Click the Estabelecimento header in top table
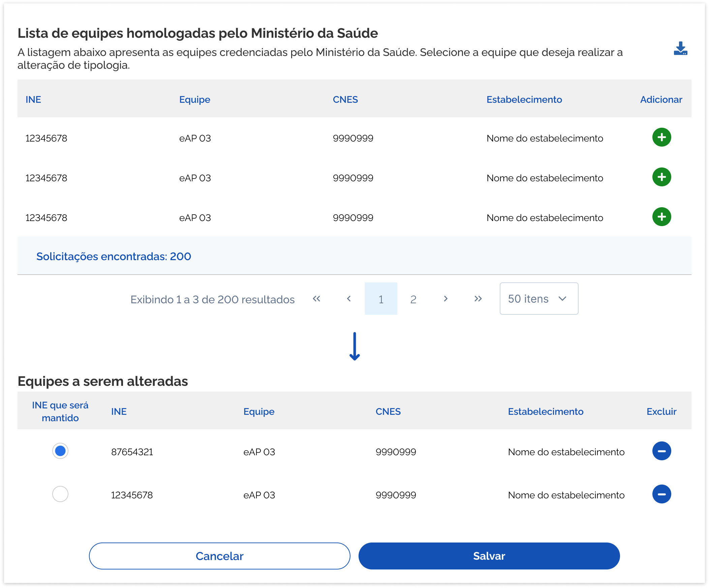Screen dimensions: 709x588 (x=524, y=100)
